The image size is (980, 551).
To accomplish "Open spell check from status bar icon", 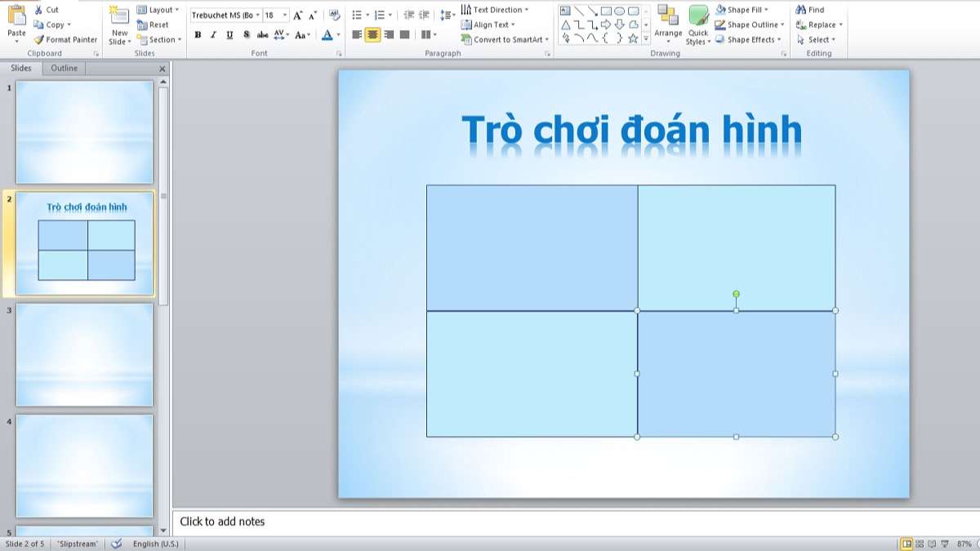I will click(x=116, y=544).
